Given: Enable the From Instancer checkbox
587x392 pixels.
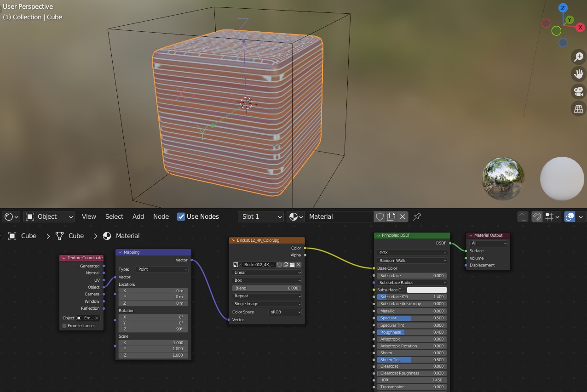Looking at the screenshot, I should coord(64,326).
